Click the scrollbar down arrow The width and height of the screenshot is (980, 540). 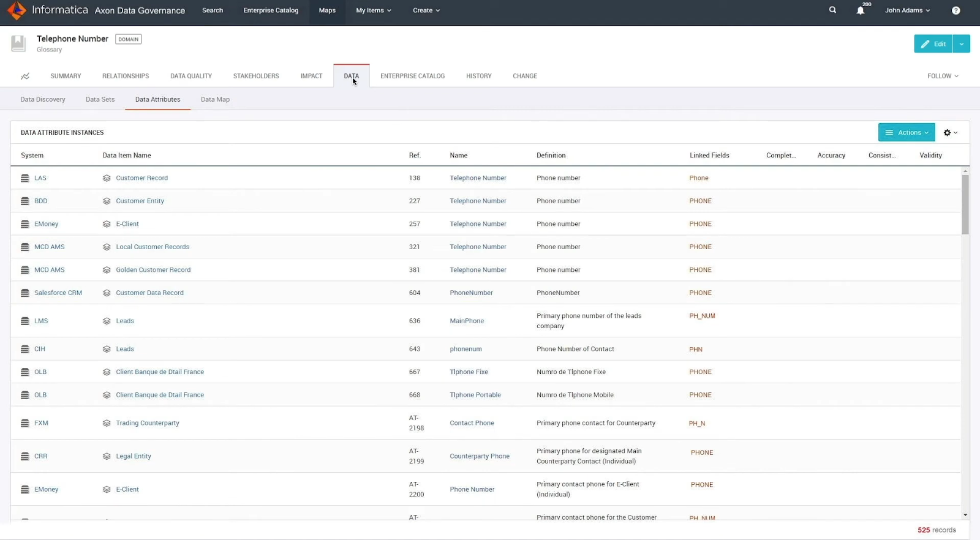coord(965,516)
